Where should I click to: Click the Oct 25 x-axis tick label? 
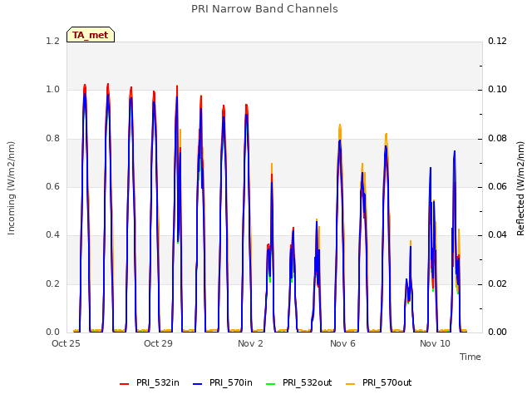[x=66, y=343]
